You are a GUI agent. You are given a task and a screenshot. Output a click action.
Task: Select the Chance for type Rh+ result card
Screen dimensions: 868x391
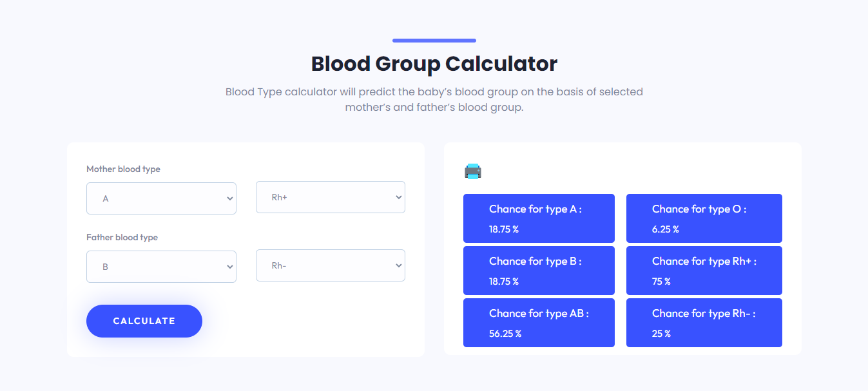[x=704, y=271]
